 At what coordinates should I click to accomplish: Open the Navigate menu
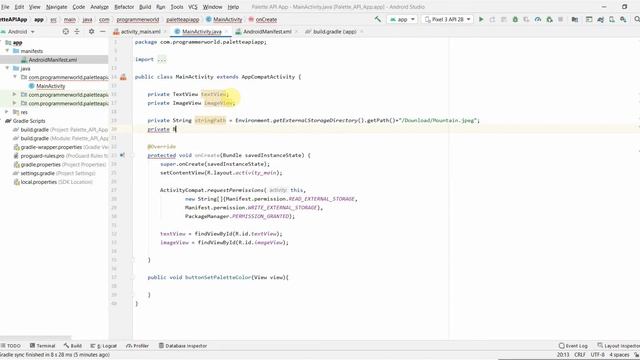56,7
